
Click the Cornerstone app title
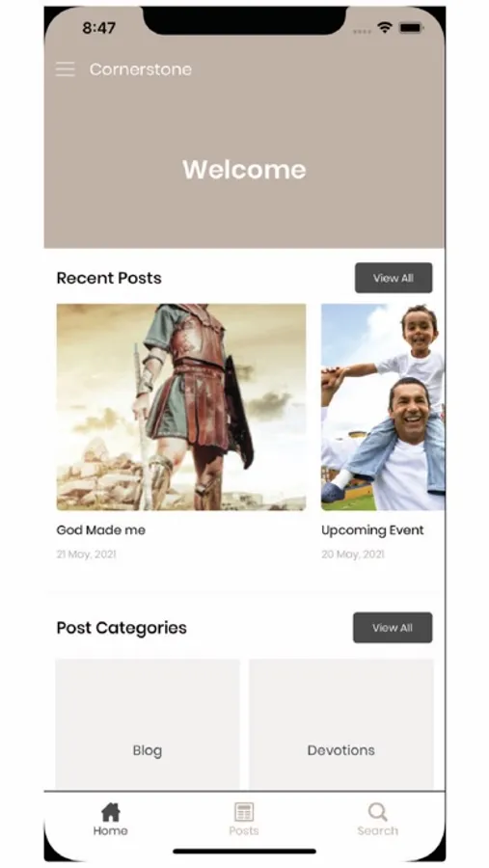click(141, 69)
